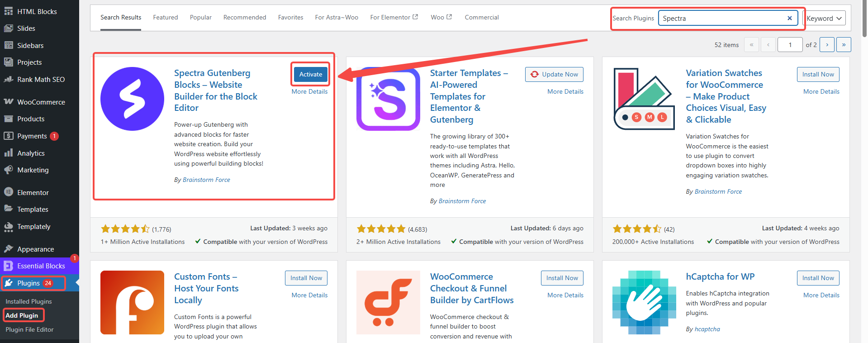Open Brainstorm Force author link under Spectra
This screenshot has height=343, width=868.
[206, 180]
